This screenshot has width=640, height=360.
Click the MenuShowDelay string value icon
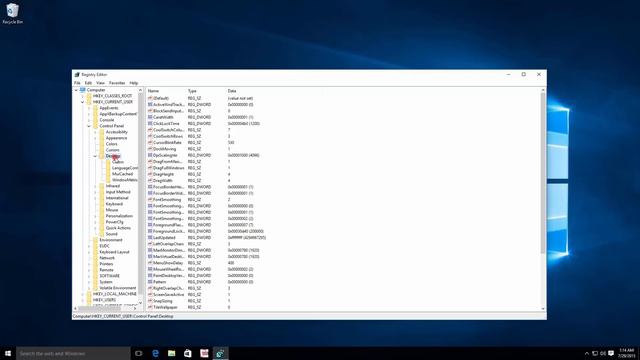[150, 263]
